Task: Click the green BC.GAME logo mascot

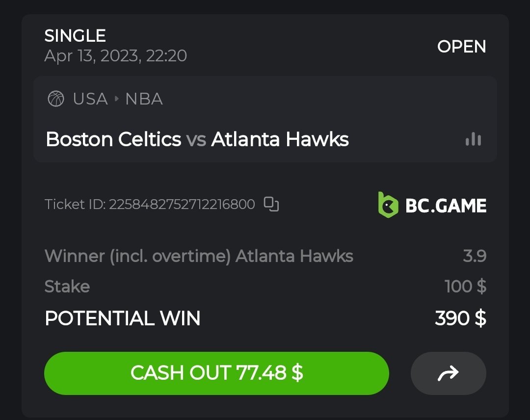Action: point(388,205)
